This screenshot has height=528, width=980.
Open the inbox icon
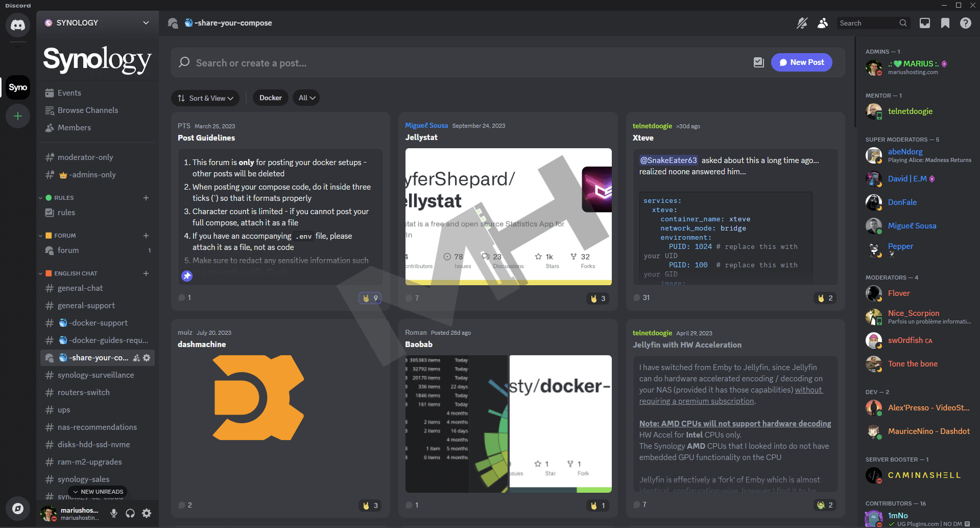point(925,23)
